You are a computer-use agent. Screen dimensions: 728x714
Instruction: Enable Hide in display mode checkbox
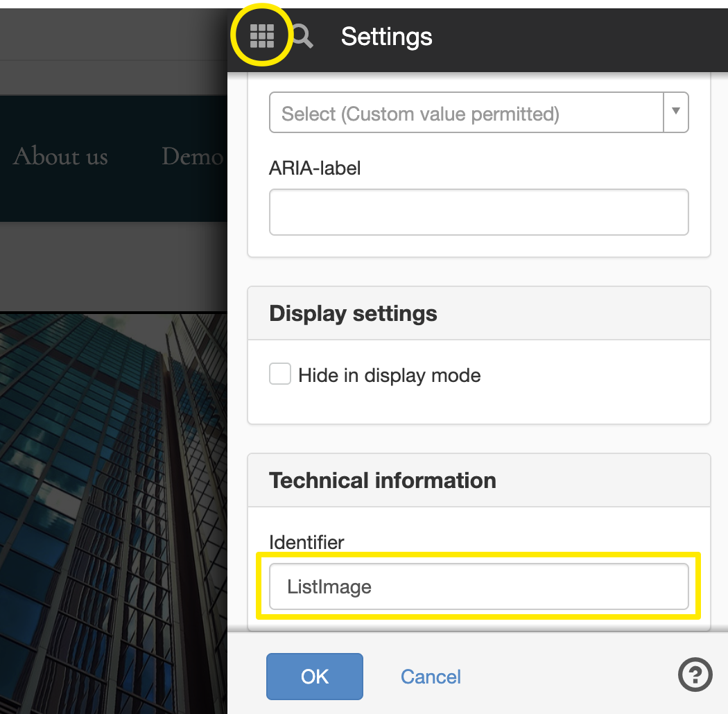pos(280,374)
